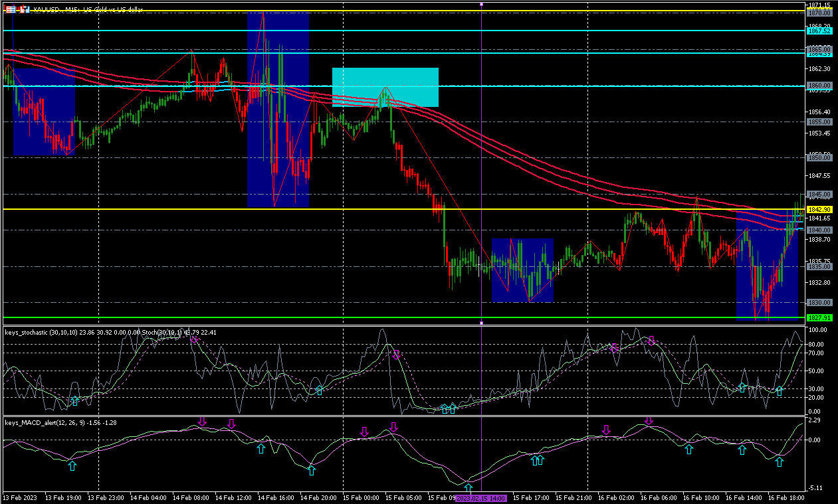Click the gray 1850.00 price label
838x504 pixels.
[x=819, y=158]
